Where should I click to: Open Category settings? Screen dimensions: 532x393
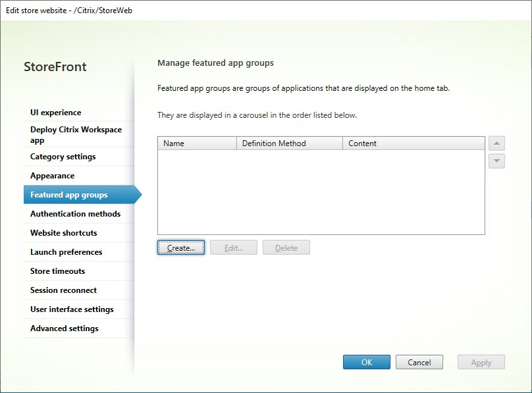63,156
